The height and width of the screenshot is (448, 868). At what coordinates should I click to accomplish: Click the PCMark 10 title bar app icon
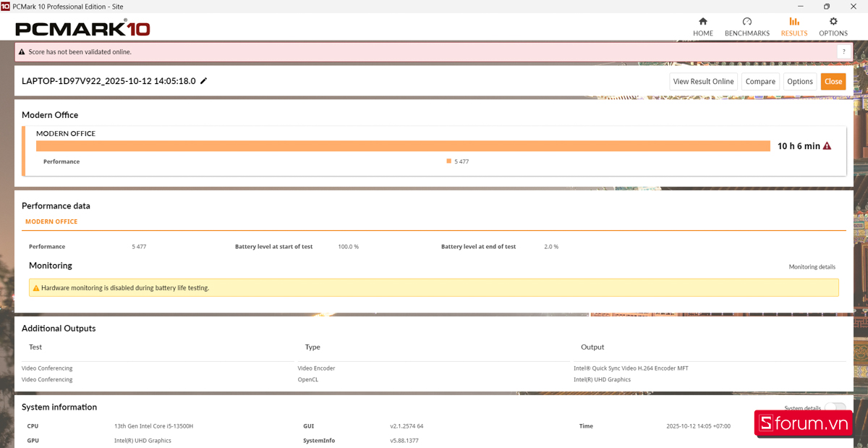(x=5, y=6)
